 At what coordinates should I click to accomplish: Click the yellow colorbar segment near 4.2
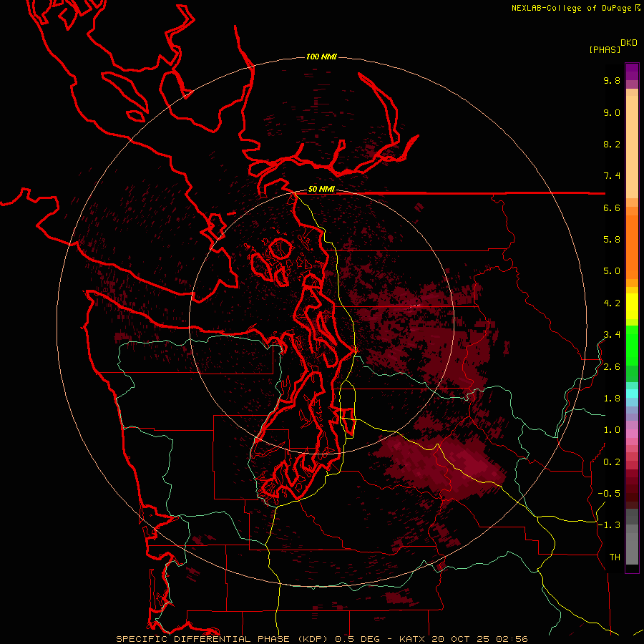tap(632, 306)
